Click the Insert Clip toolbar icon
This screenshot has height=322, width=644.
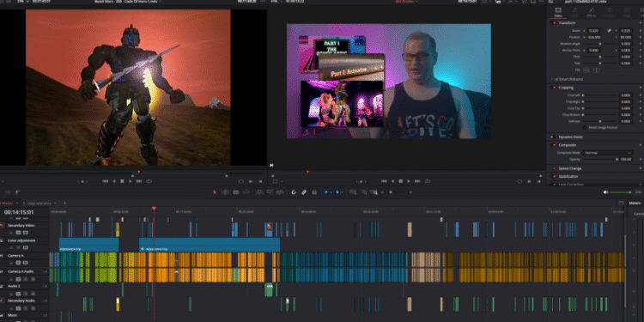tap(259, 191)
